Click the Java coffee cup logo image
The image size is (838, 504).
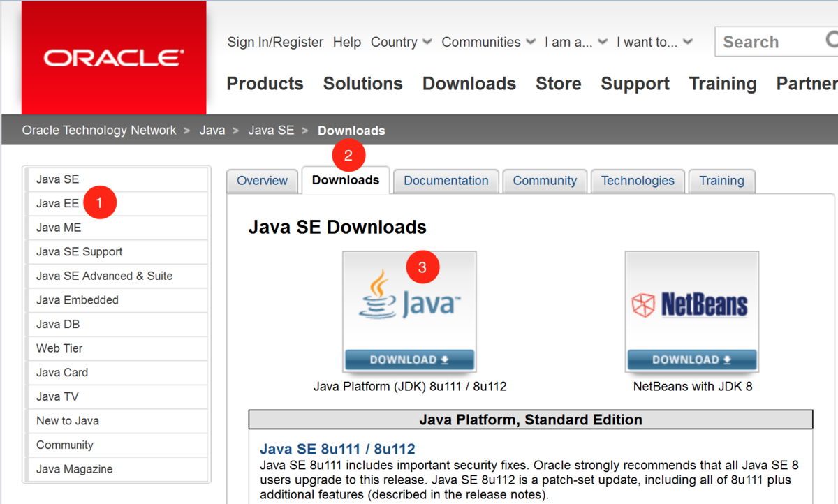click(x=409, y=300)
